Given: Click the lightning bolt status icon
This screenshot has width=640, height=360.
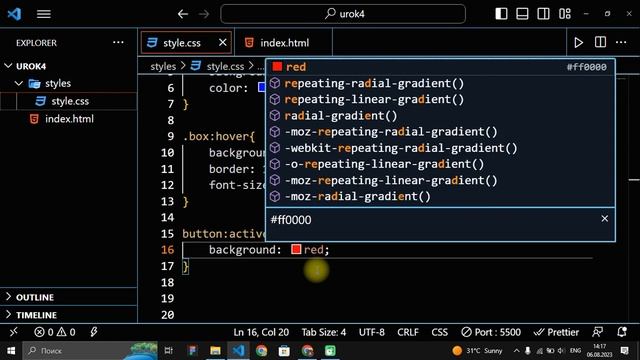Looking at the screenshot, I should [x=94, y=332].
